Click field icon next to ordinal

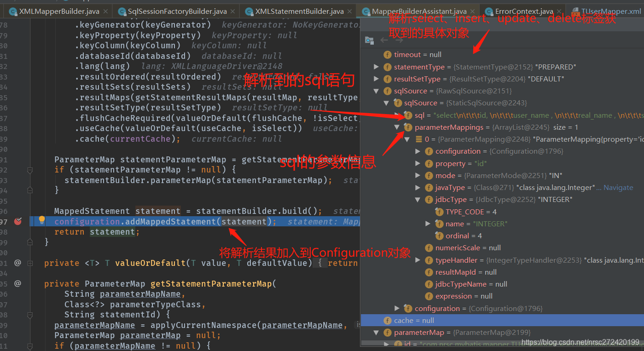coord(439,236)
